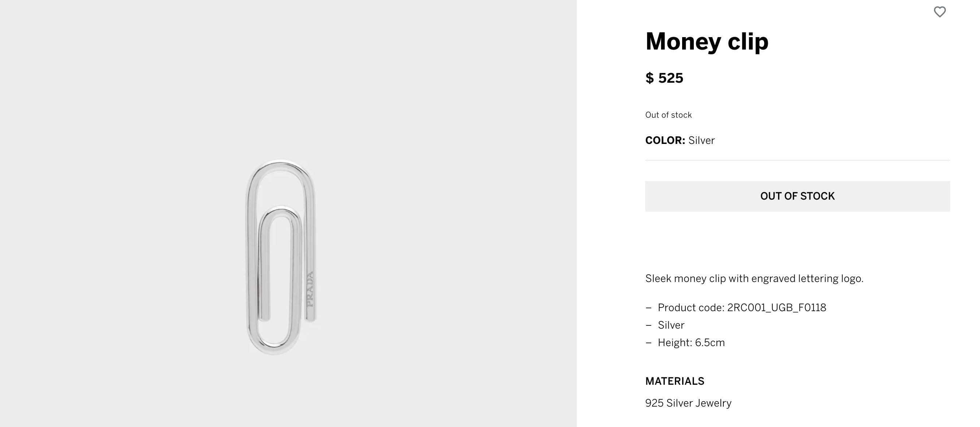Click the OUT OF STOCK button

[797, 196]
